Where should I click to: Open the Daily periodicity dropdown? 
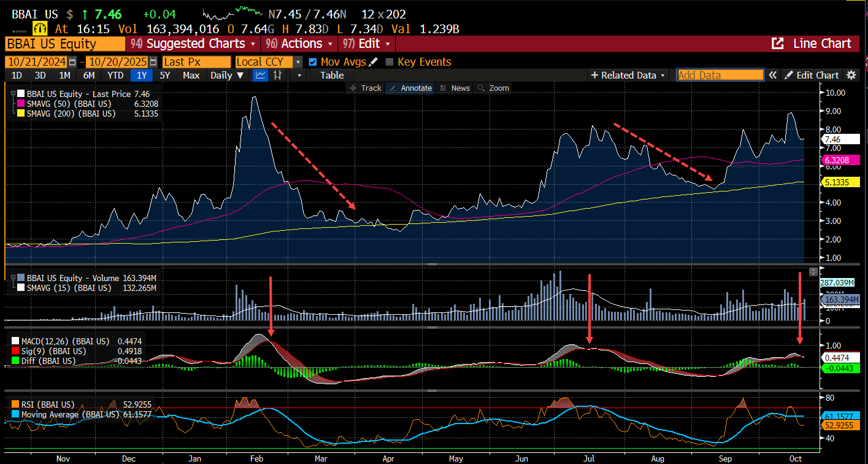227,75
